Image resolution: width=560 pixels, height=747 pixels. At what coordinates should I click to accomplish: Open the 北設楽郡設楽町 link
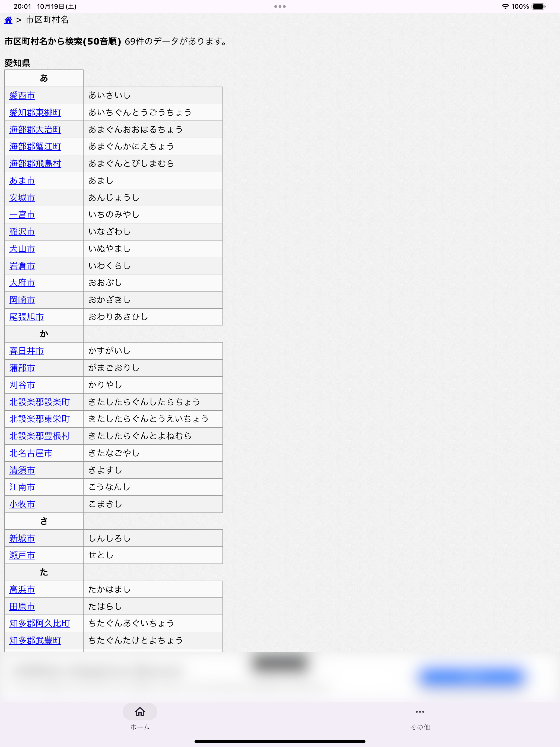point(40,402)
